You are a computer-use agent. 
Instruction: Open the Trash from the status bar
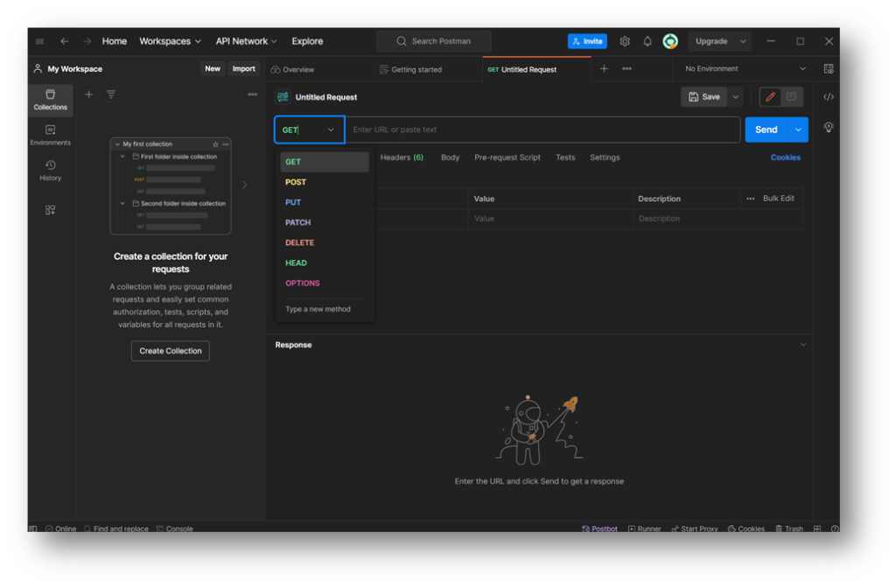788,528
